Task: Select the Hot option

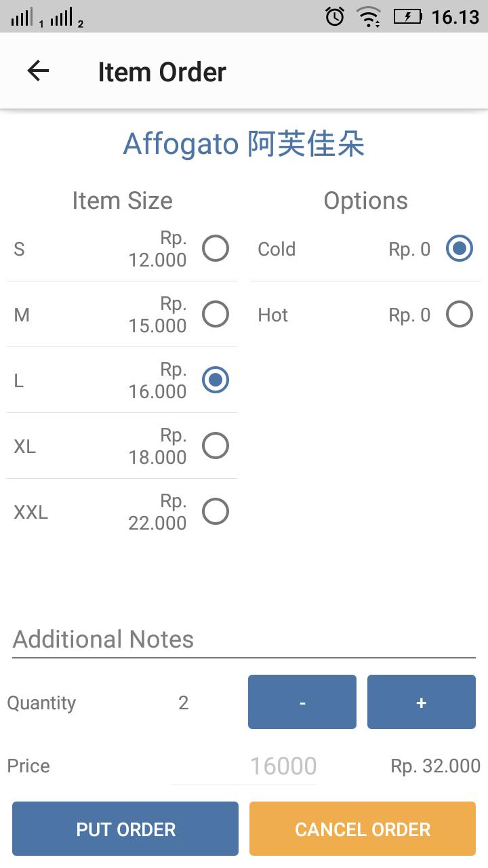Action: [x=460, y=314]
